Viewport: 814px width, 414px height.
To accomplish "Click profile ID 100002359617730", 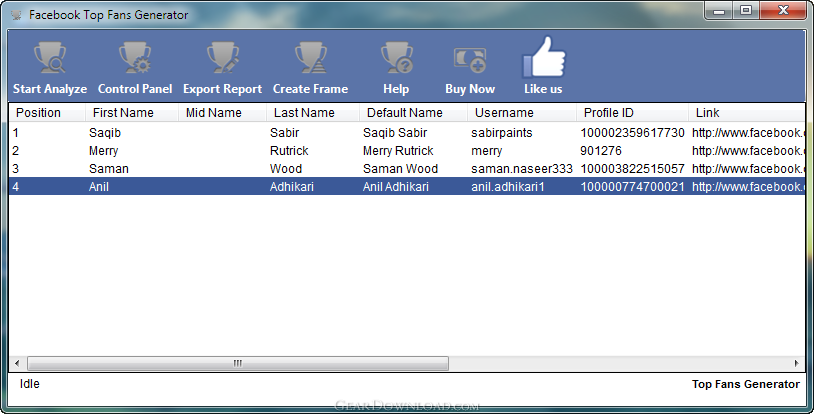I will point(632,133).
